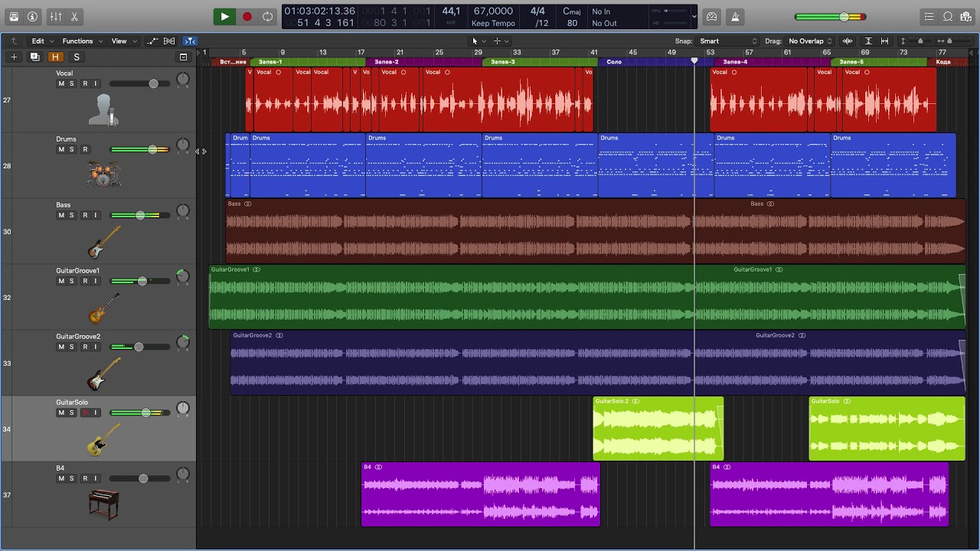Record-enable the Bass track
The image size is (980, 551).
[x=85, y=215]
